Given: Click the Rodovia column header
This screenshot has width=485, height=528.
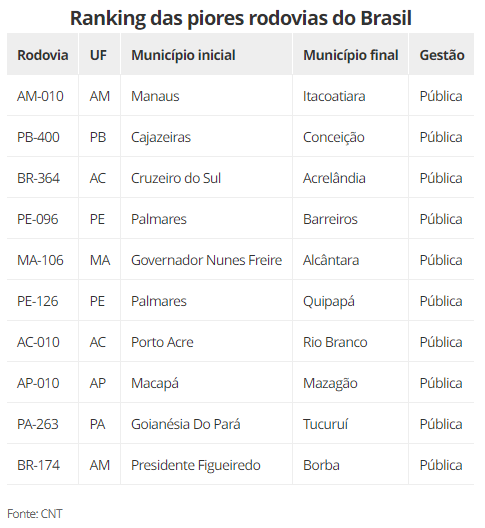Looking at the screenshot, I should 43,55.
